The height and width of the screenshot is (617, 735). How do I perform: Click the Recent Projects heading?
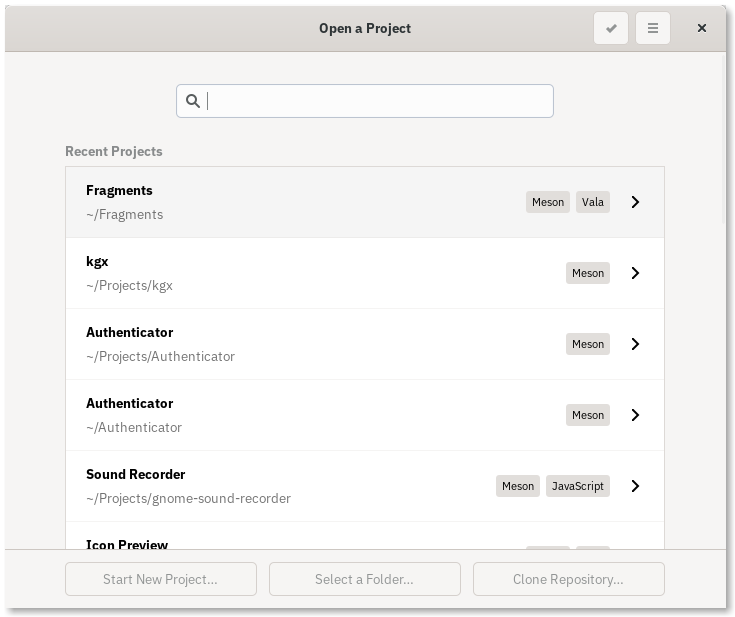coord(114,151)
